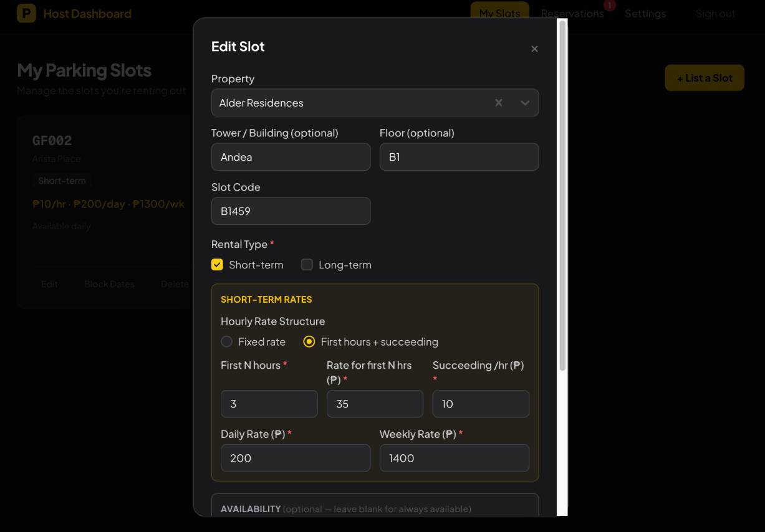Enable the Long-term rental type checkbox

click(x=307, y=265)
